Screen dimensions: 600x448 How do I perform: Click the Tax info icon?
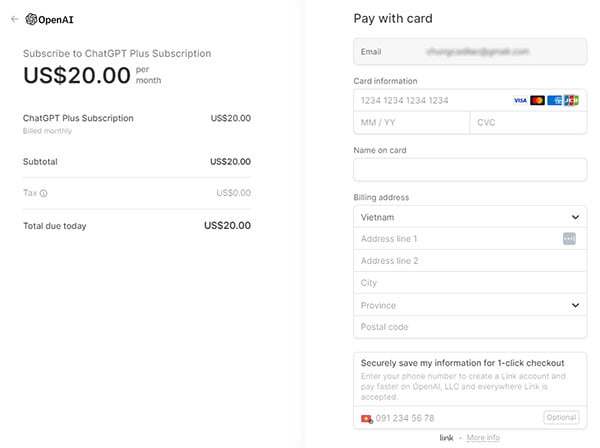[44, 193]
